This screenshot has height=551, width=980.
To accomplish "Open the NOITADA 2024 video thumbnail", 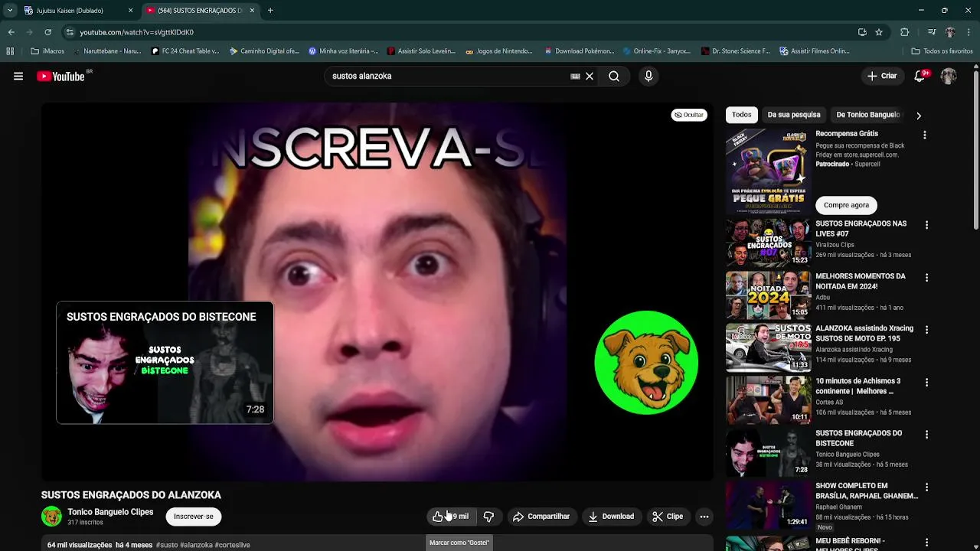I will point(768,295).
